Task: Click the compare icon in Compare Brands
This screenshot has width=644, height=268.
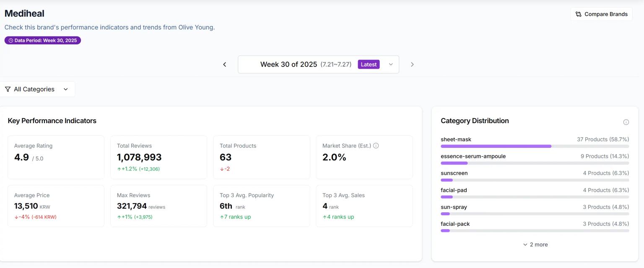Action: 579,14
